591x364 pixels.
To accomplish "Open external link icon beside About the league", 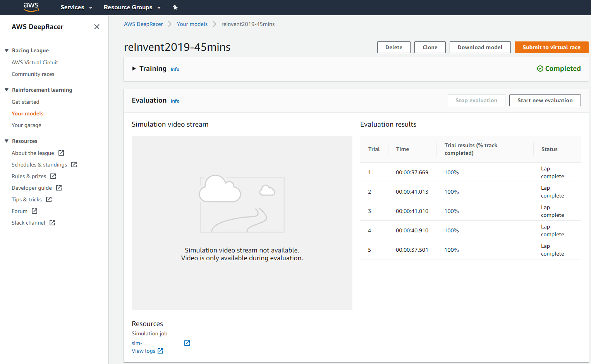I will 61,153.
